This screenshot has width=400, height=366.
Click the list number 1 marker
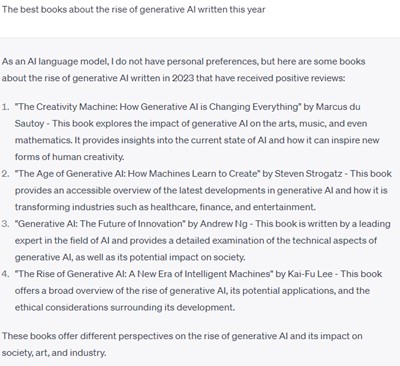point(6,107)
